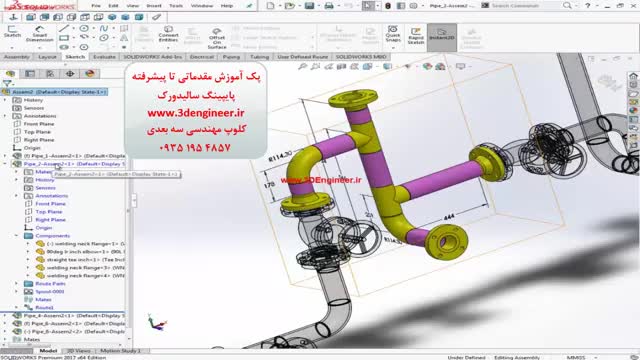This screenshot has width=640, height=360.
Task: Select the Spline sketch tool
Action: point(104,29)
